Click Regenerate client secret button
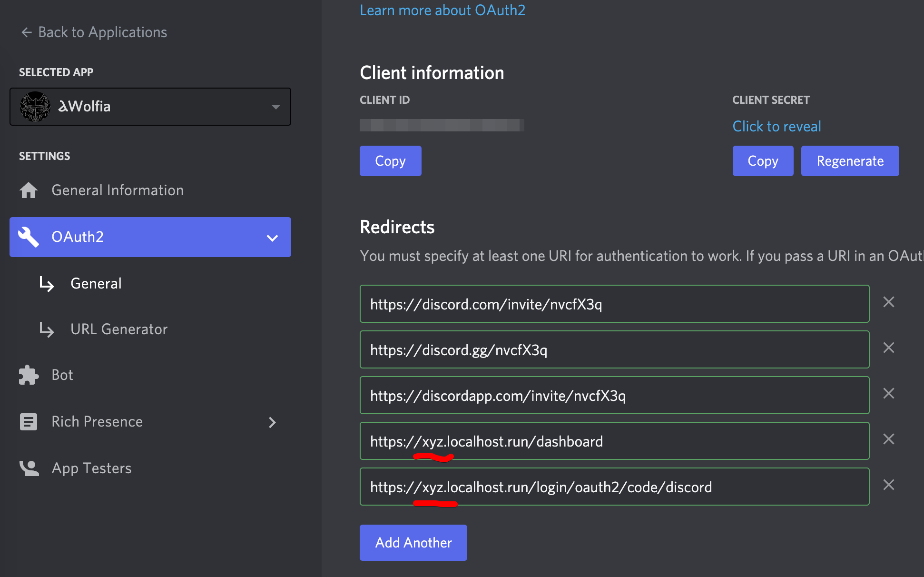Viewport: 924px width, 577px height. [x=850, y=160]
